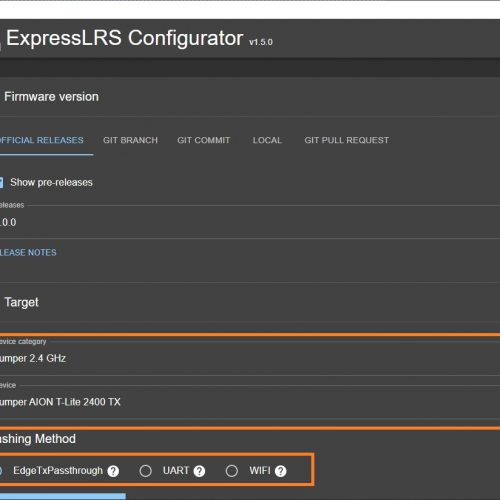Select the UART flashing method

[145, 471]
